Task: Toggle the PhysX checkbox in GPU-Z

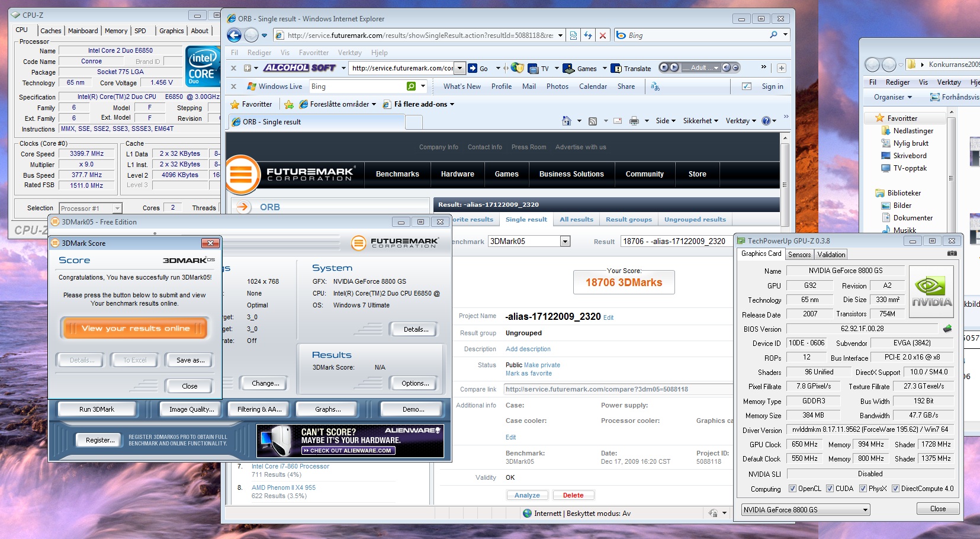Action: pyautogui.click(x=863, y=489)
